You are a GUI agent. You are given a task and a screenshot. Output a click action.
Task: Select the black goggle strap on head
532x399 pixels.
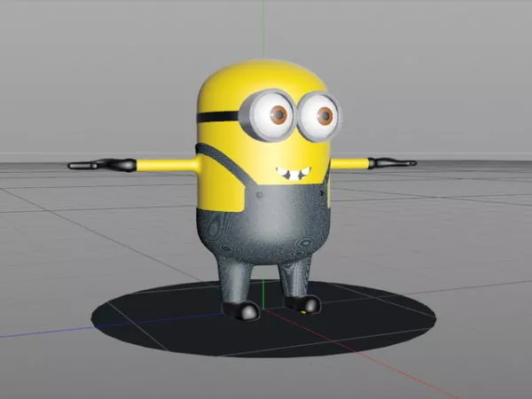tap(218, 117)
